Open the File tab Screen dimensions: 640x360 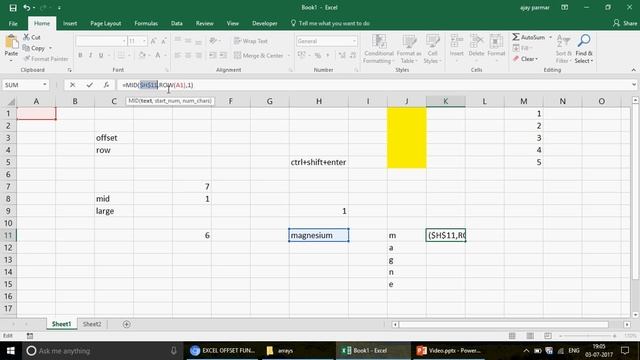(x=13, y=23)
